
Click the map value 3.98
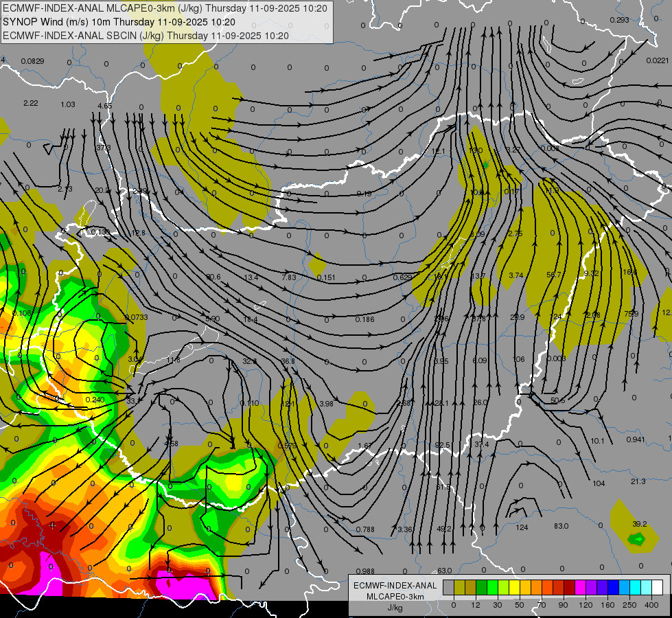326,404
